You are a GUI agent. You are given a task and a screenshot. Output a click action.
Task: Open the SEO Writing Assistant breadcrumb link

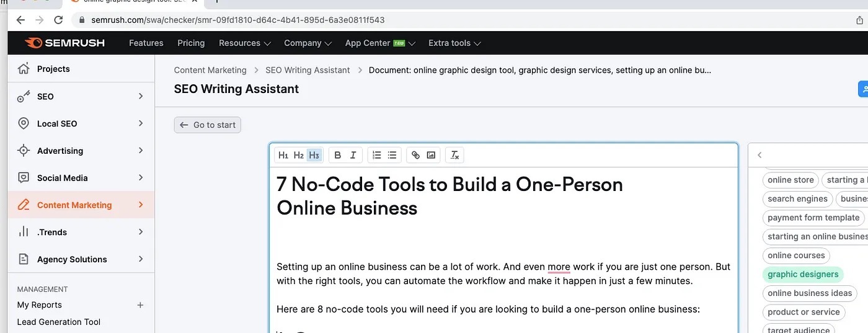(308, 70)
